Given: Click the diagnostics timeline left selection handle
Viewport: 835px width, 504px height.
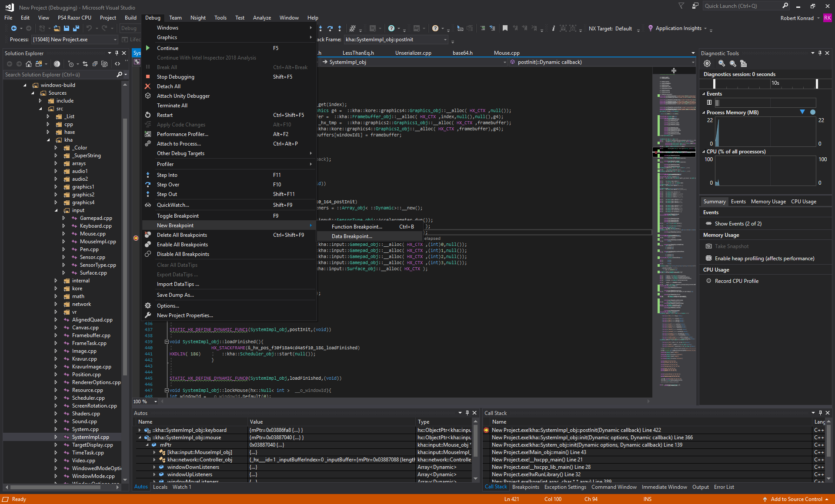Looking at the screenshot, I should (714, 83).
